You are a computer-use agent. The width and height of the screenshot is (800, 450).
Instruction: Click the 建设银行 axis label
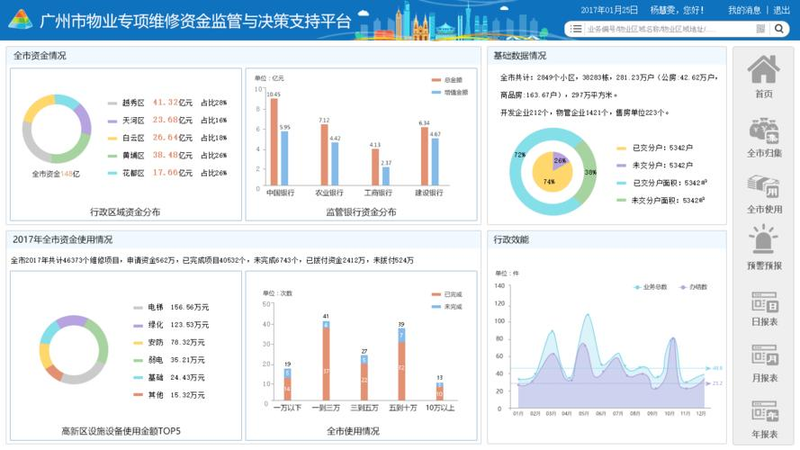[x=429, y=193]
